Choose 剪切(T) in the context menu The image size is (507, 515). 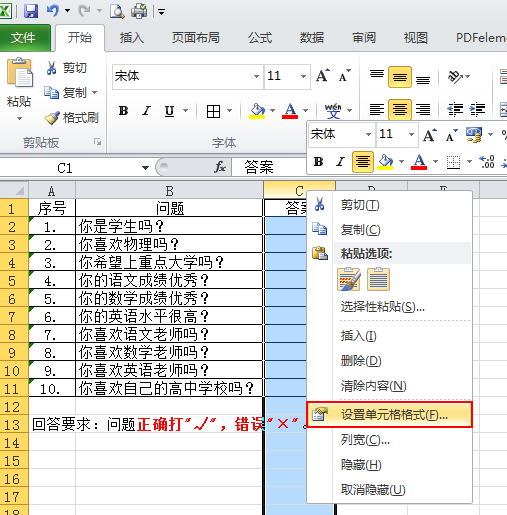[389, 205]
